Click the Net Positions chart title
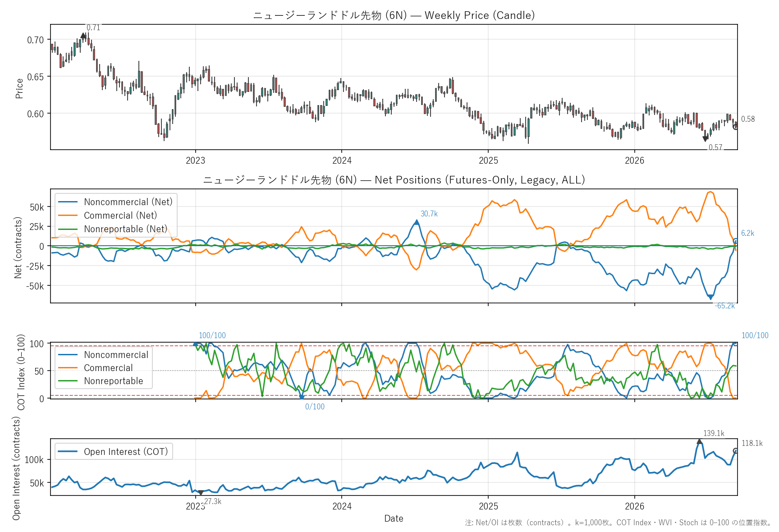Image resolution: width=779 pixels, height=532 pixels. 394,180
